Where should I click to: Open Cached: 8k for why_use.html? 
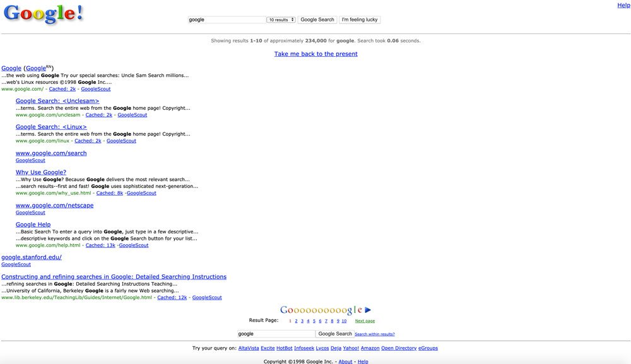(x=109, y=193)
